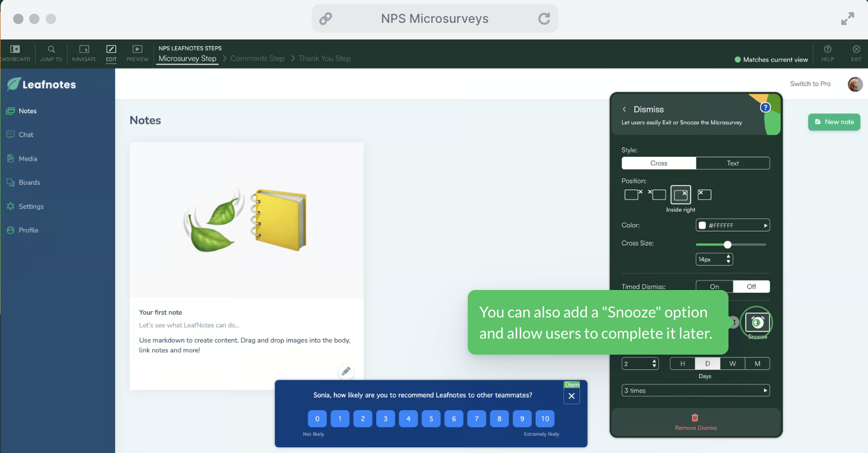The height and width of the screenshot is (453, 868).
Task: Open the 3 times dropdown
Action: coord(695,391)
